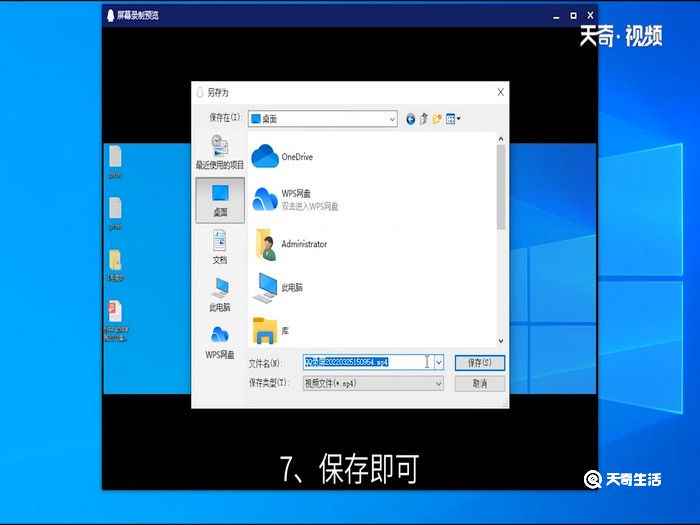Select WPS cloud drive in the places bar
The height and width of the screenshot is (525, 700).
pos(220,342)
